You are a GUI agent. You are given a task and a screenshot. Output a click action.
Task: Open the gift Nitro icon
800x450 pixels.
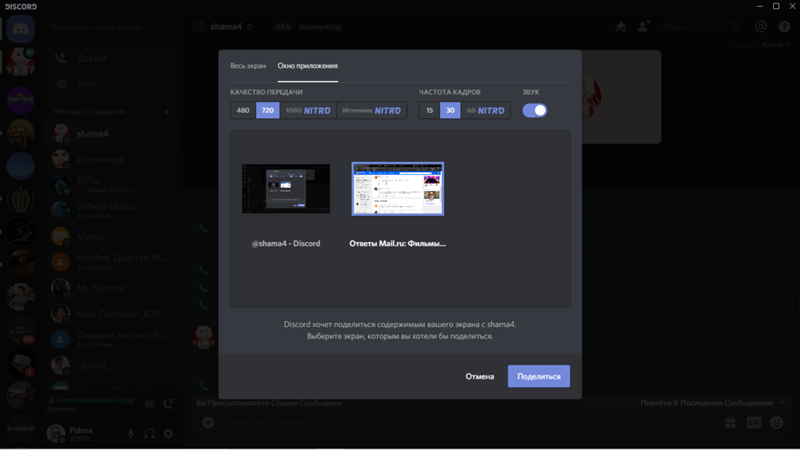point(731,422)
